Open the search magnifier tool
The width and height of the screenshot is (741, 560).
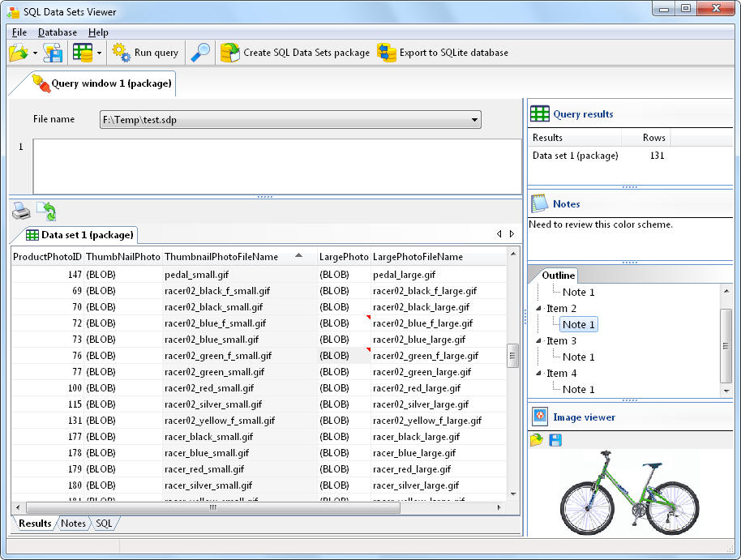coord(199,52)
